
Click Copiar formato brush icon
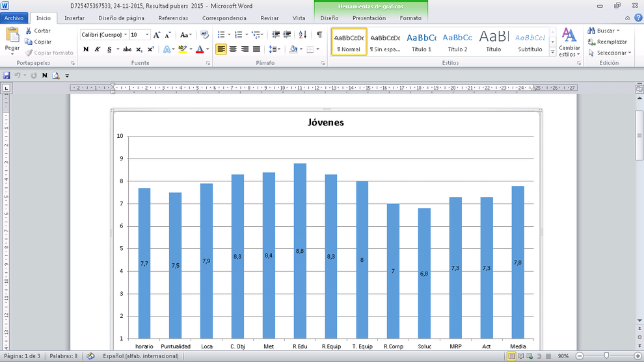click(x=29, y=53)
